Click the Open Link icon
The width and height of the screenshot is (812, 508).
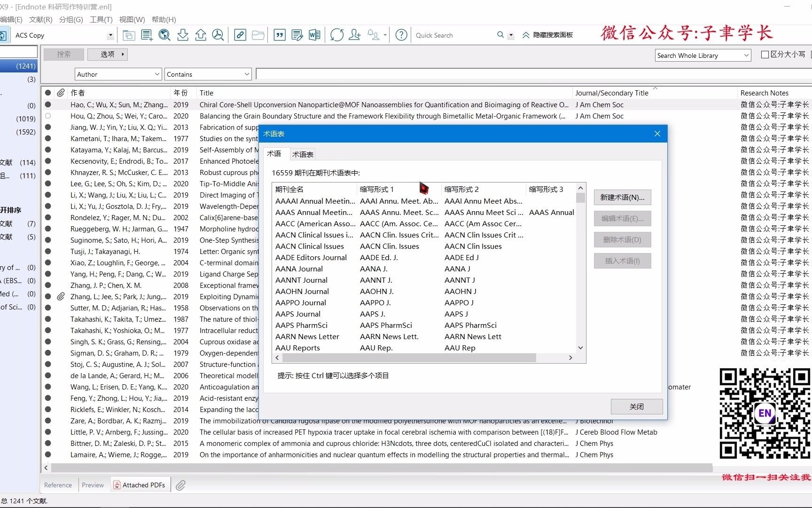(240, 35)
